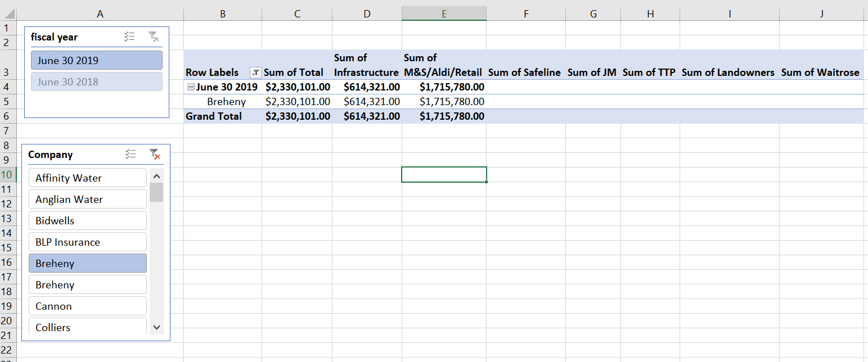Click the select-all corner of the sheet
The height and width of the screenshot is (362, 868).
[x=8, y=13]
